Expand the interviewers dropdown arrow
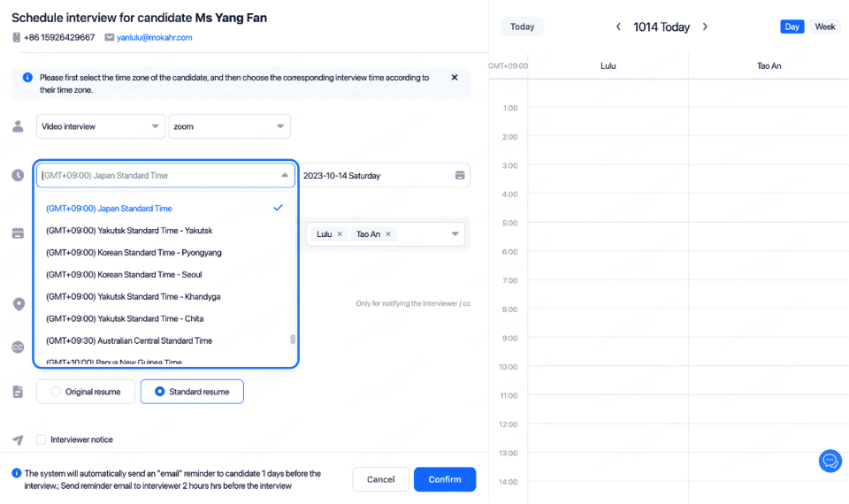 coord(455,234)
